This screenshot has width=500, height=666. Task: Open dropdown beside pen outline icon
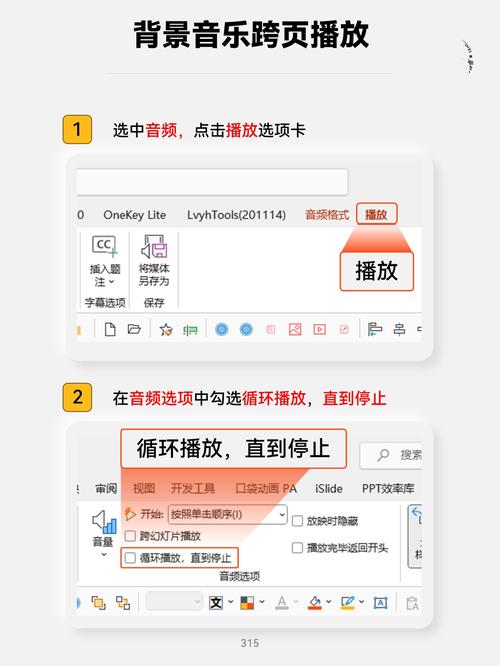pos(362,602)
